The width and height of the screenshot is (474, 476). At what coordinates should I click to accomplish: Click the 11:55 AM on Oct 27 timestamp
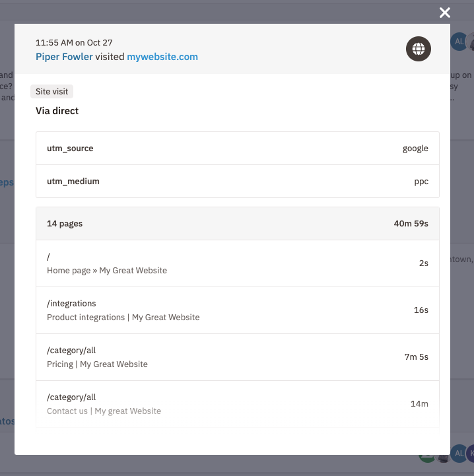click(x=74, y=42)
